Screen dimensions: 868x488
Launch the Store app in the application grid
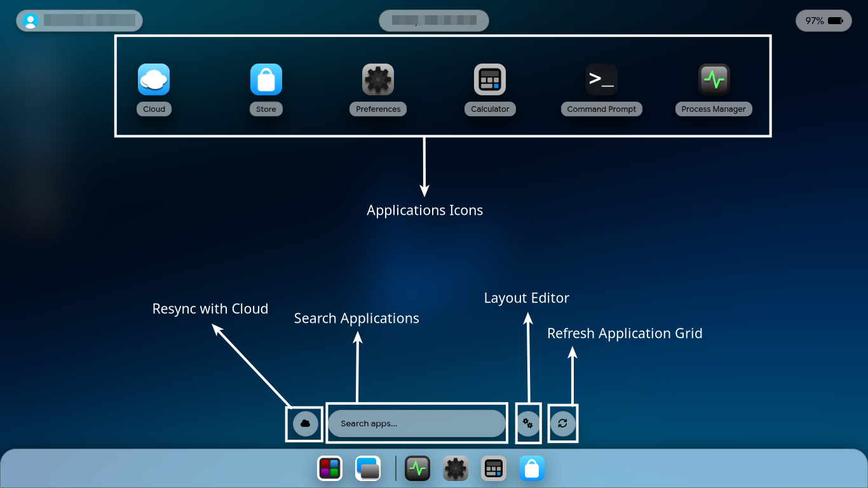266,80
